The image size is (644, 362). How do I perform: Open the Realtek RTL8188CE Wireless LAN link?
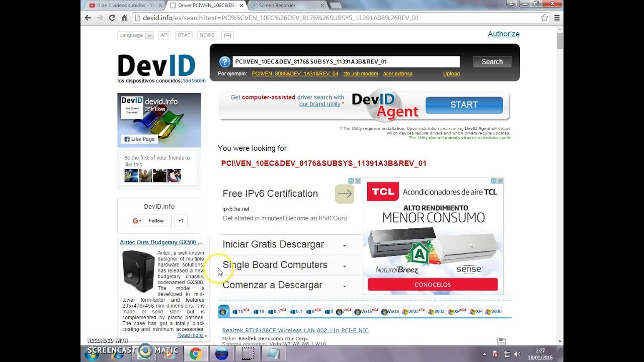click(x=295, y=330)
